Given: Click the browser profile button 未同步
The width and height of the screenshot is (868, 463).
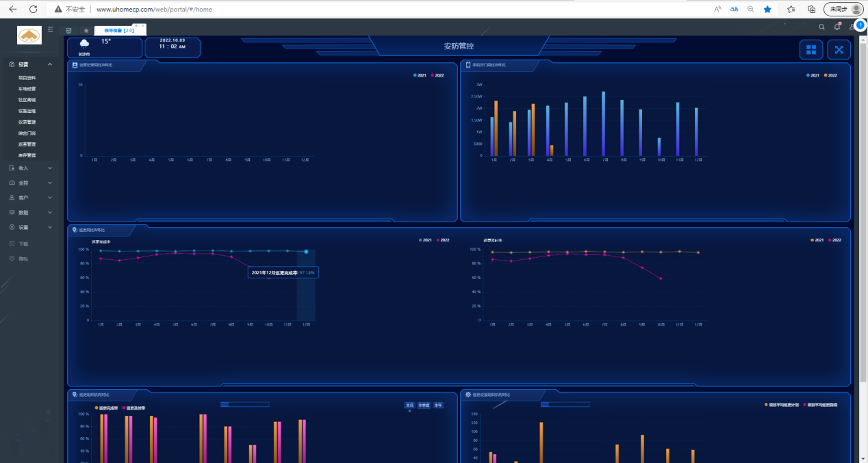Looking at the screenshot, I should click(843, 10).
